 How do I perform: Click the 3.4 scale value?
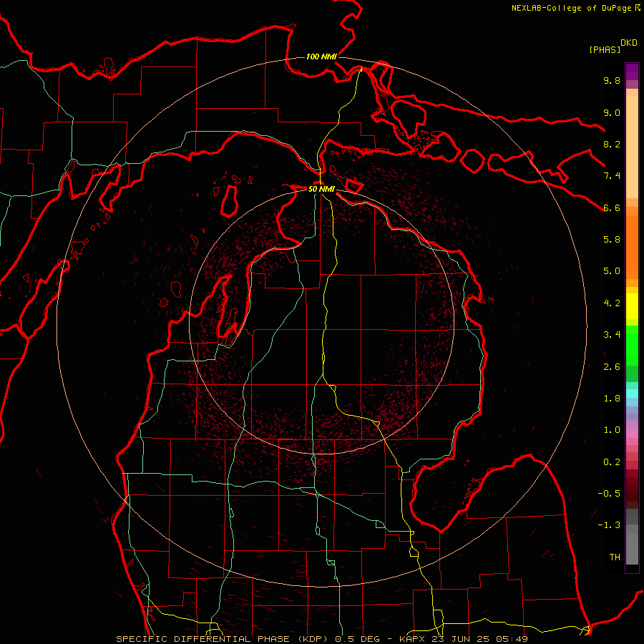tap(612, 335)
